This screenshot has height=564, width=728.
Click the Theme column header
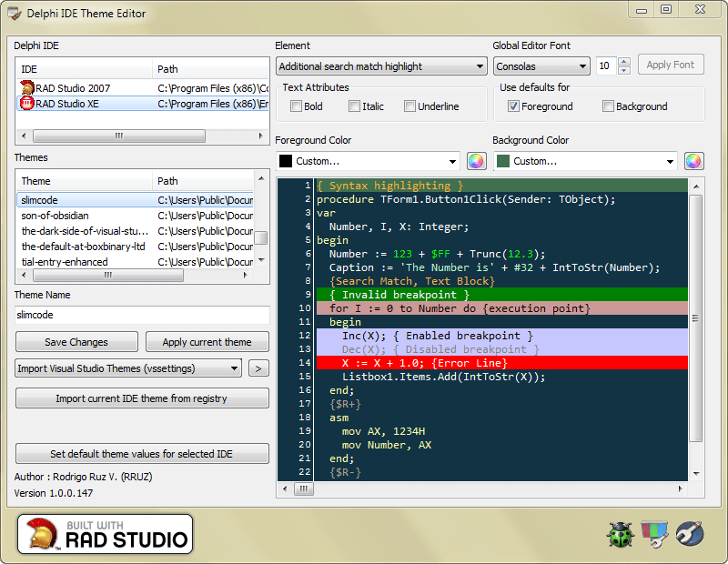click(84, 181)
